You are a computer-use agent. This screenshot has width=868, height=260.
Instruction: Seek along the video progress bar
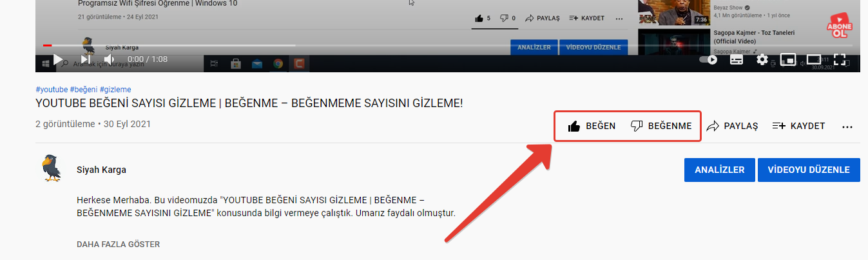(x=447, y=45)
